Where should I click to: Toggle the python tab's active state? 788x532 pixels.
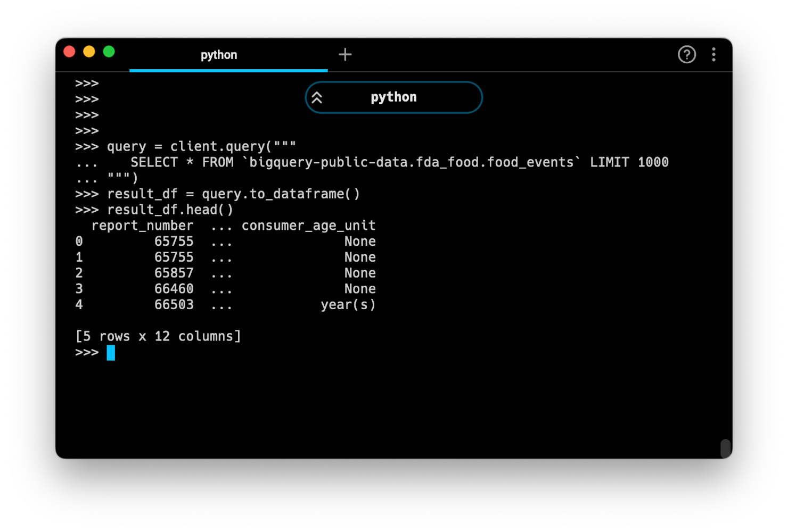[219, 55]
